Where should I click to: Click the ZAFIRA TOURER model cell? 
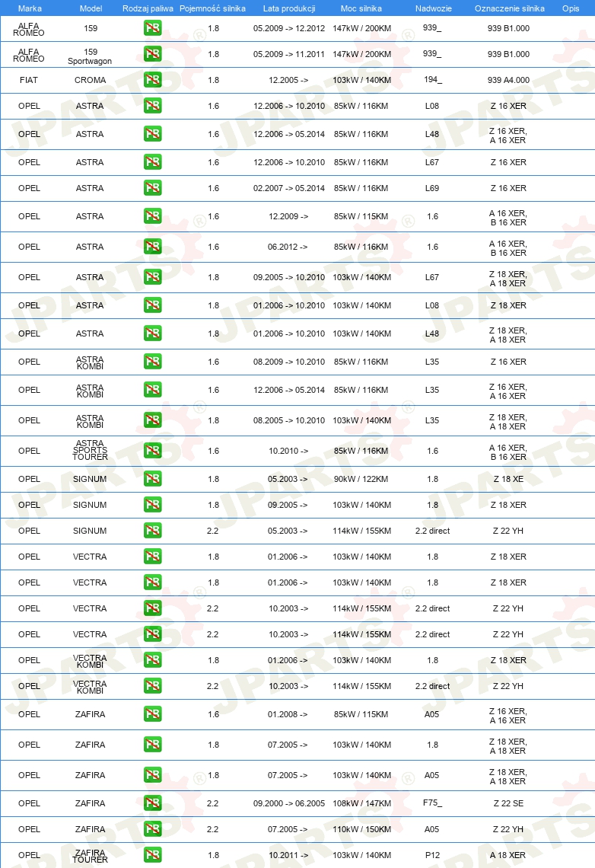coord(90,856)
